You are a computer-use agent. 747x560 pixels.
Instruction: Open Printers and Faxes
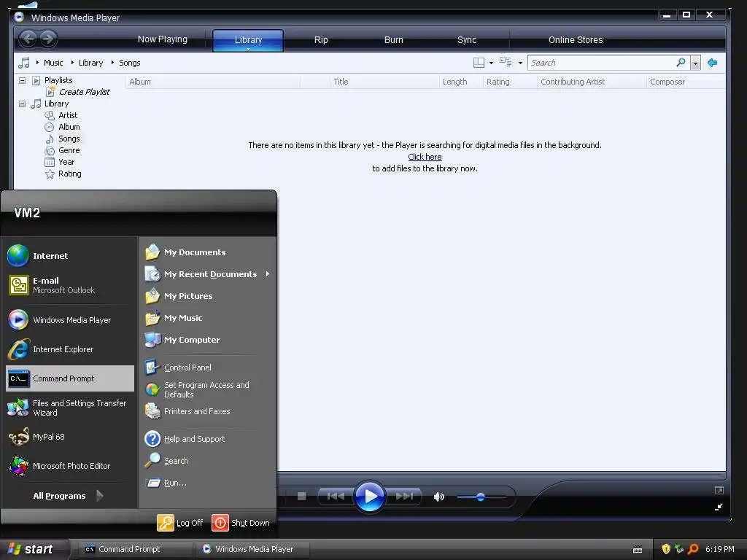click(208, 411)
